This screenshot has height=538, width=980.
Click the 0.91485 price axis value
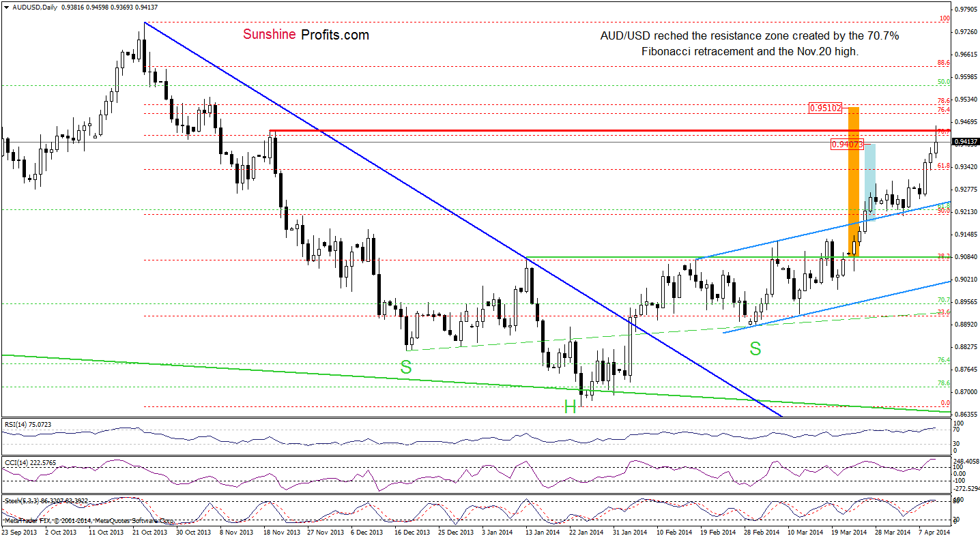point(966,235)
